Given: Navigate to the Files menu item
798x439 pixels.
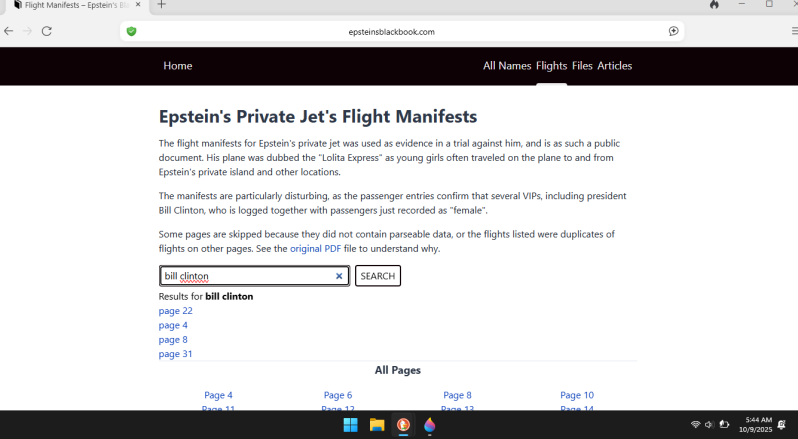Looking at the screenshot, I should pos(582,66).
